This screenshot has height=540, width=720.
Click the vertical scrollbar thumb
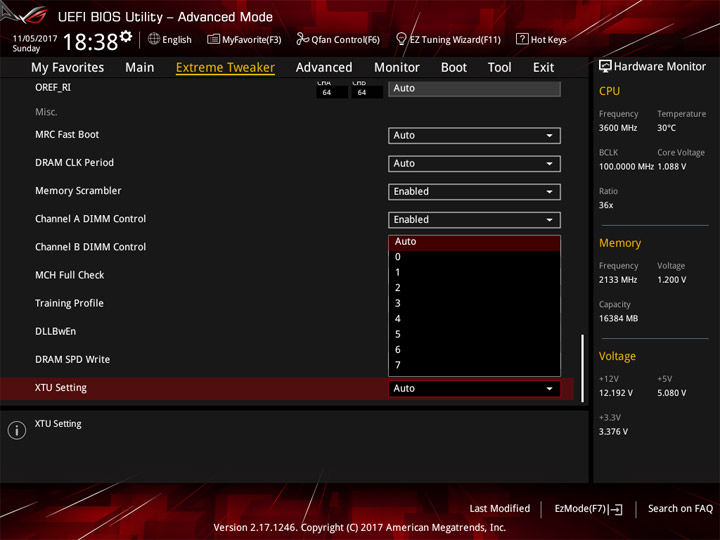[582, 368]
